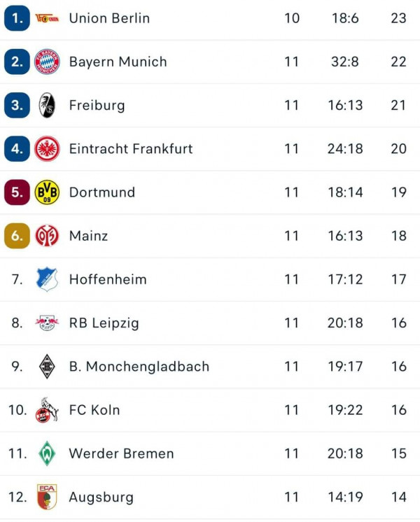420x522 pixels.
Task: Click the blue position 1 badge
Action: 17,18
